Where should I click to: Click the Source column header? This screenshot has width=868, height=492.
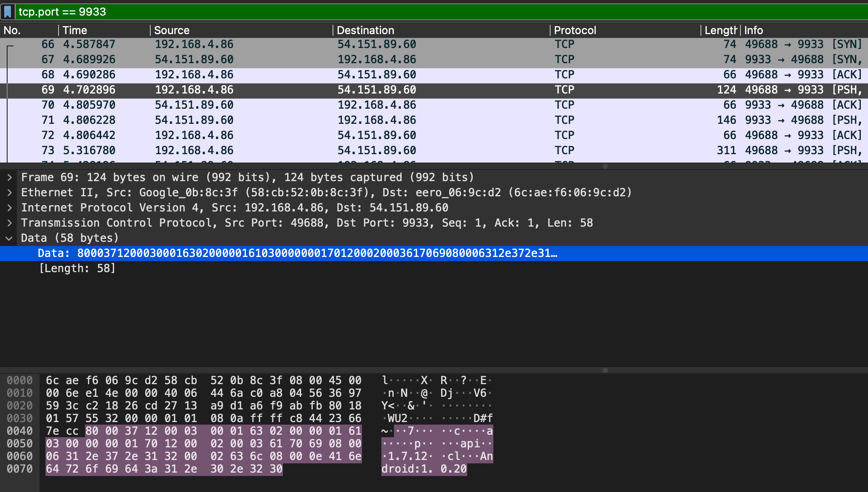[x=172, y=30]
